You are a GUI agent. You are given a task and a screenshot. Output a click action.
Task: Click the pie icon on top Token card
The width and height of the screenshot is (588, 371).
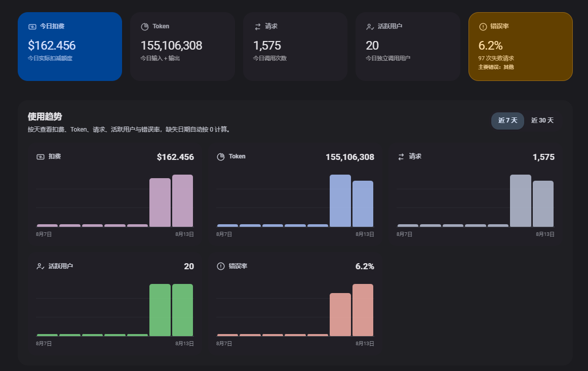point(145,27)
